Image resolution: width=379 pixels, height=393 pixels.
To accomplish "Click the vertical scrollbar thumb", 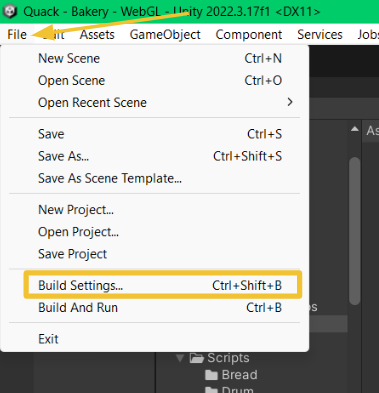I will click(355, 231).
